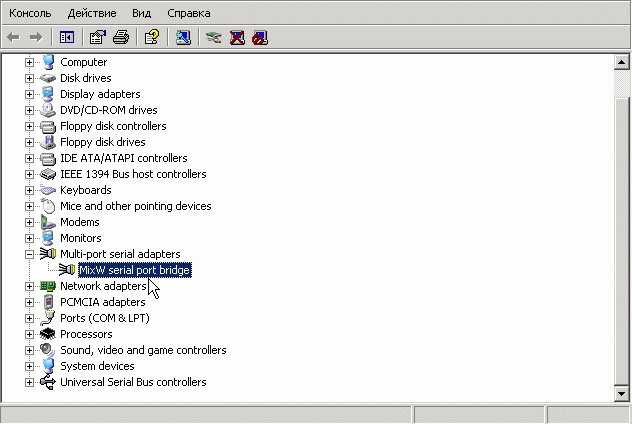The height and width of the screenshot is (424, 632).
Task: Select the Monitors label
Action: coord(81,238)
